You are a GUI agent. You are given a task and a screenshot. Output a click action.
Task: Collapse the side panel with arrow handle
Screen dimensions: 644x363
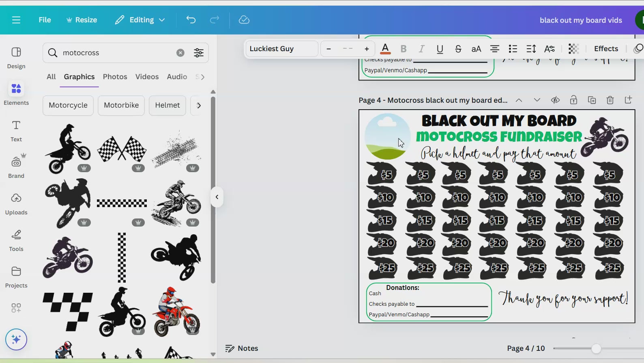tap(217, 197)
